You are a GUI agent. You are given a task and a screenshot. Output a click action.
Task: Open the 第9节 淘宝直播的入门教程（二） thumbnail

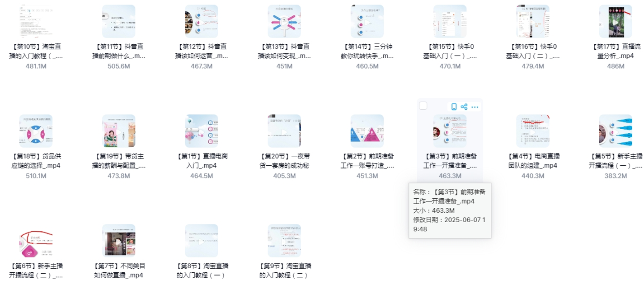(x=284, y=241)
